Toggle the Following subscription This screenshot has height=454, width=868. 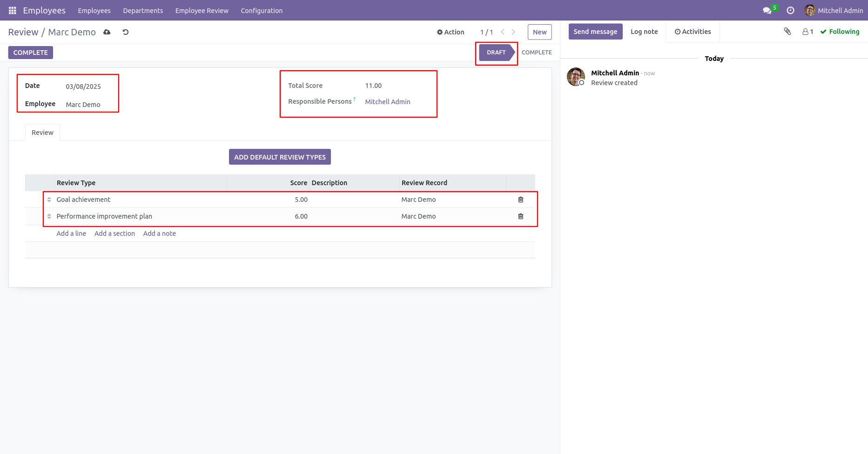click(x=840, y=32)
